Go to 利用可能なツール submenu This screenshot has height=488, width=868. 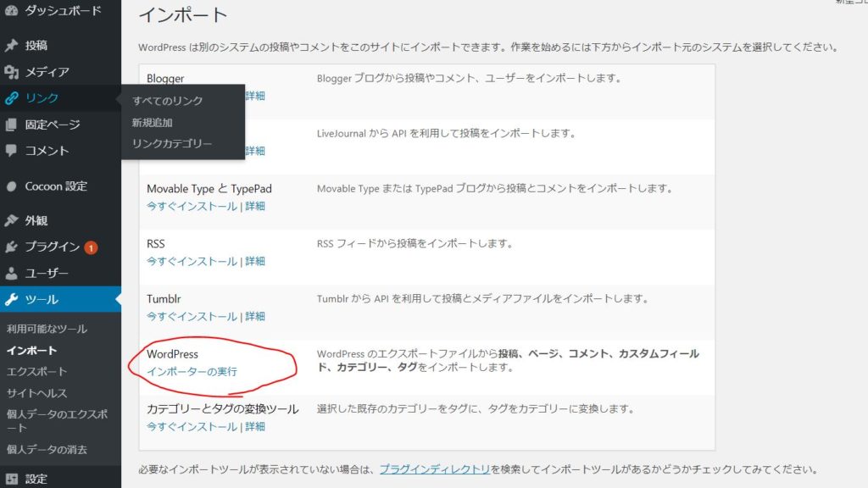(47, 330)
